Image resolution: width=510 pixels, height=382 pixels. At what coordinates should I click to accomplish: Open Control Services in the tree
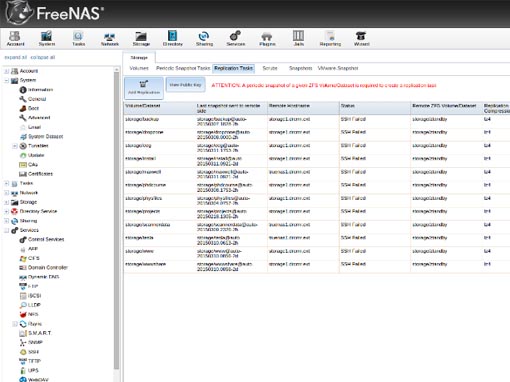pyautogui.click(x=42, y=239)
